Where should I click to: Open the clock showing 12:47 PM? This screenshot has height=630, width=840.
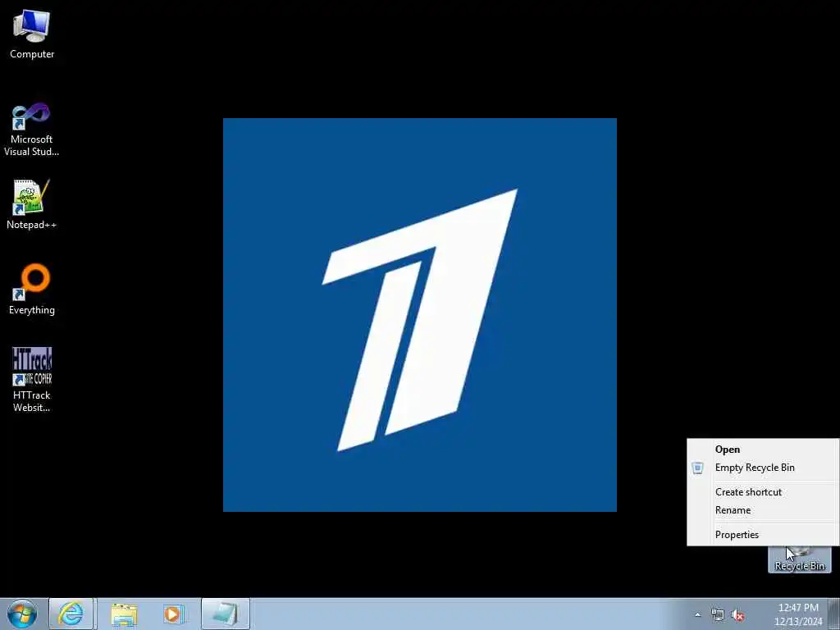click(x=798, y=614)
